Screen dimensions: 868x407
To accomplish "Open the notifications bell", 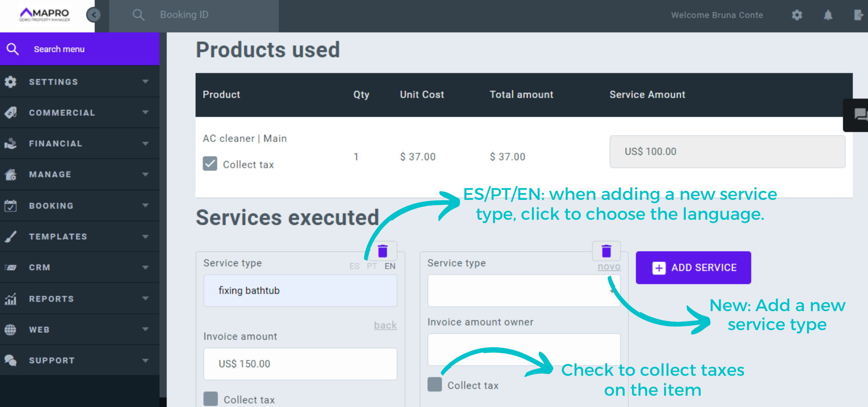I will tap(828, 15).
